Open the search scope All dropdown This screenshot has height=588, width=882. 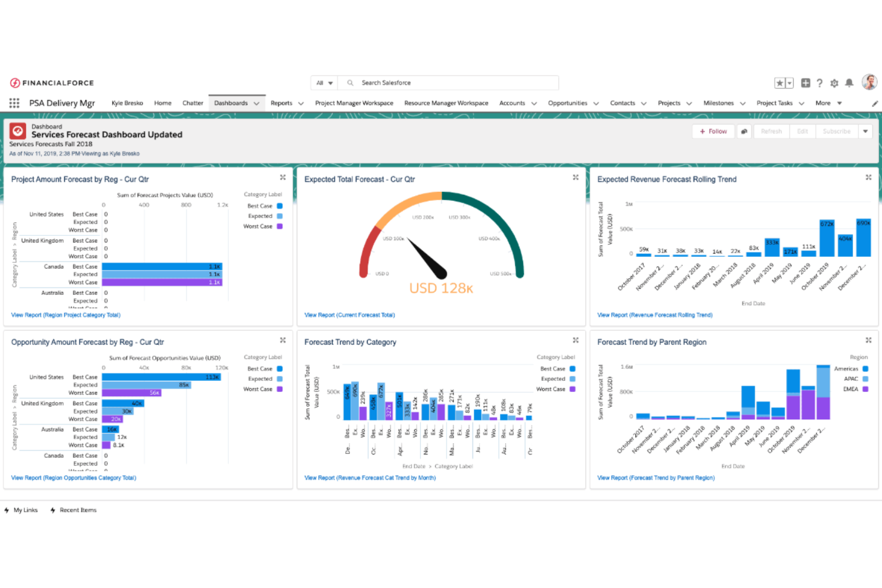324,82
